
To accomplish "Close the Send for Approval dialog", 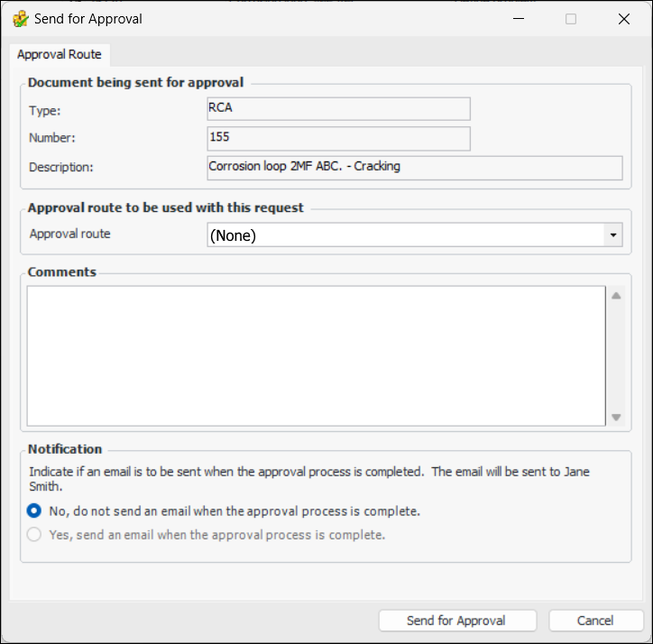I will pyautogui.click(x=624, y=19).
